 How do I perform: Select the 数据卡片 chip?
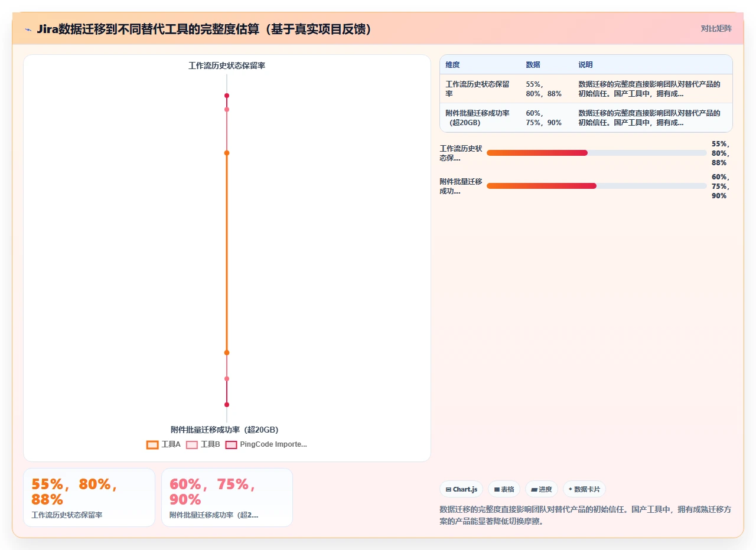[x=584, y=489]
